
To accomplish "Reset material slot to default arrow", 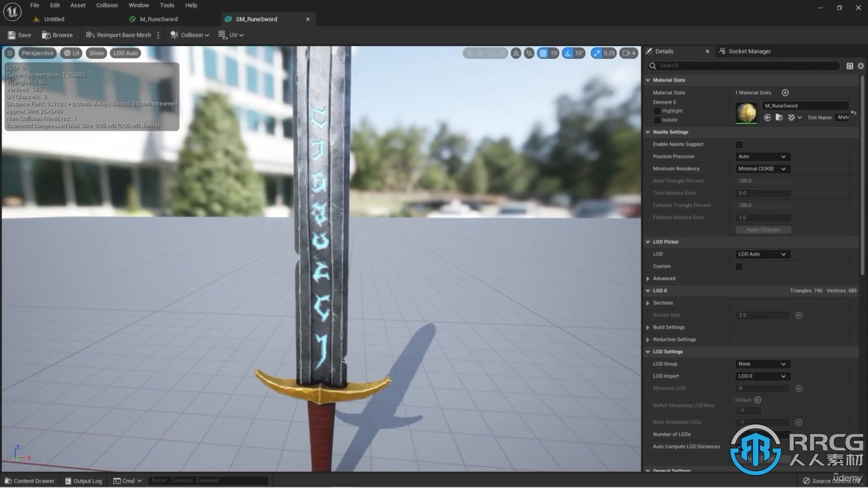I will (x=854, y=113).
